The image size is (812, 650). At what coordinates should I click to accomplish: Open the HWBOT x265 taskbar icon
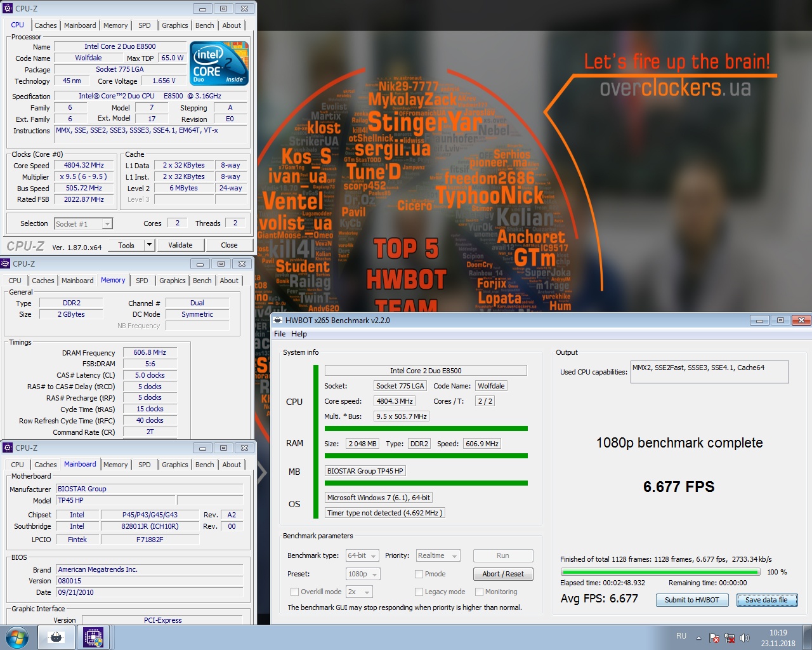(56, 637)
